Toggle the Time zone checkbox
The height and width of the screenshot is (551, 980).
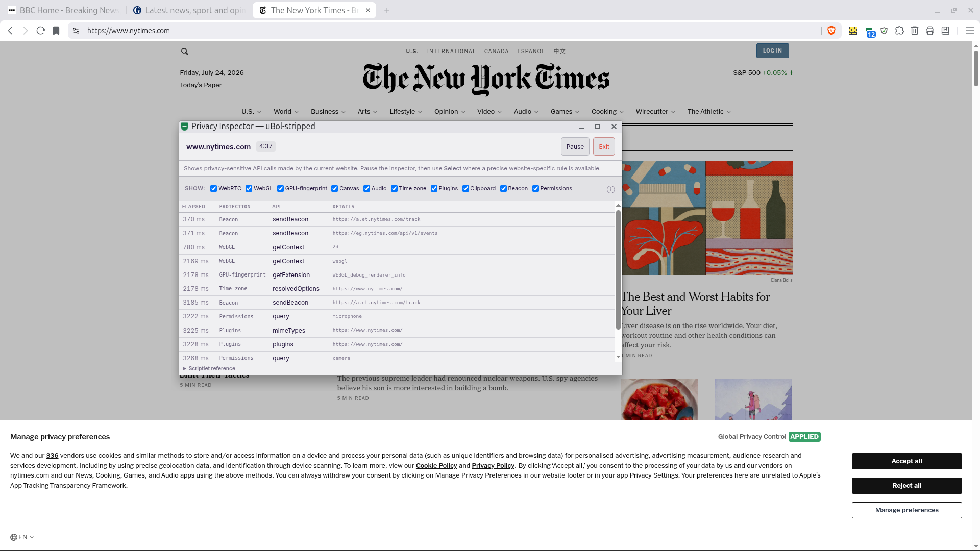395,189
